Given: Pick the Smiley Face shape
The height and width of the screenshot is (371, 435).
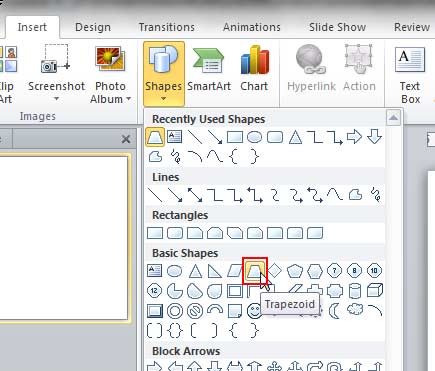Looking at the screenshot, I should [254, 311].
